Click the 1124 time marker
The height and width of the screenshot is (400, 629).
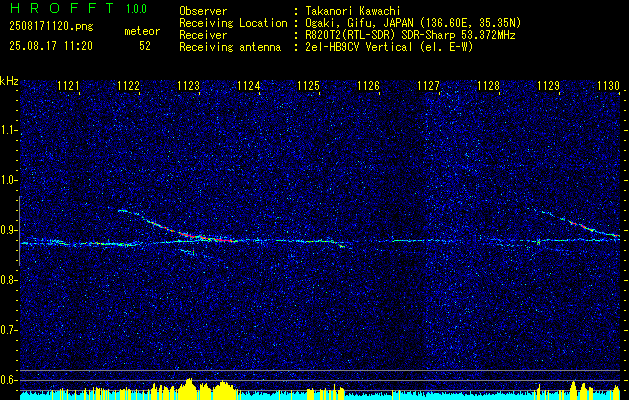coord(248,85)
